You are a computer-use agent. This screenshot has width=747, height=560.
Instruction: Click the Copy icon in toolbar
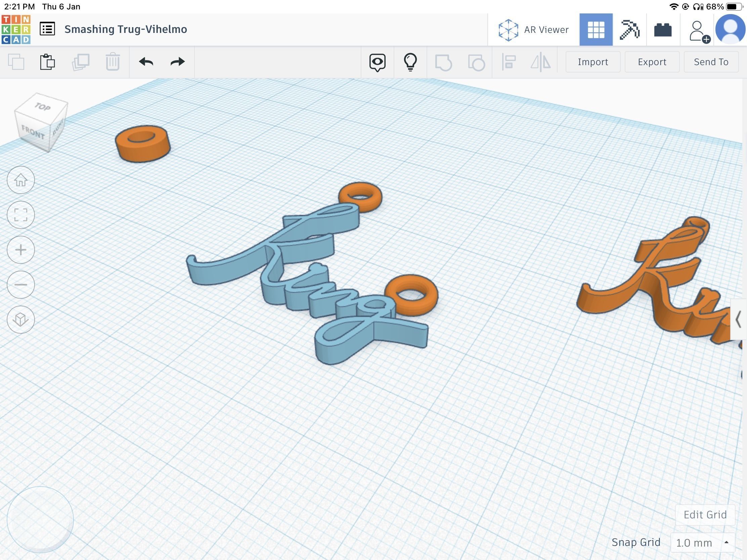click(x=16, y=62)
